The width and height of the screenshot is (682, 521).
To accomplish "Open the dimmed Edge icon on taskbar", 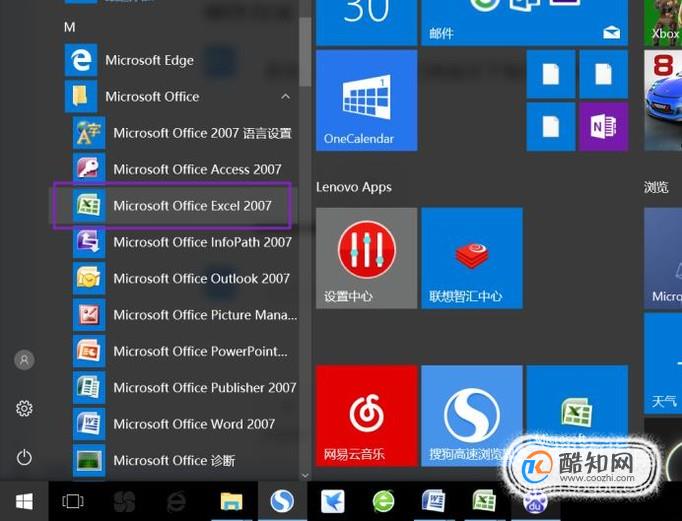I will (x=176, y=501).
